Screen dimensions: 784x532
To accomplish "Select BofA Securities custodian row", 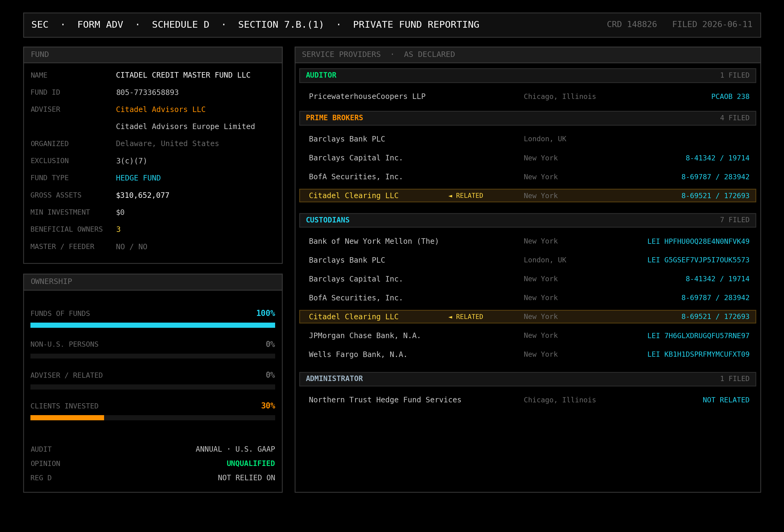I will [x=527, y=298].
